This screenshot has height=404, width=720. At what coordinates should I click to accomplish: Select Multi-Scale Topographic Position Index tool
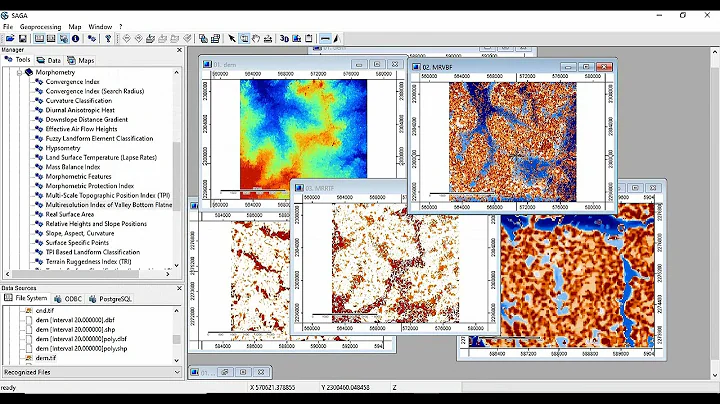click(107, 195)
